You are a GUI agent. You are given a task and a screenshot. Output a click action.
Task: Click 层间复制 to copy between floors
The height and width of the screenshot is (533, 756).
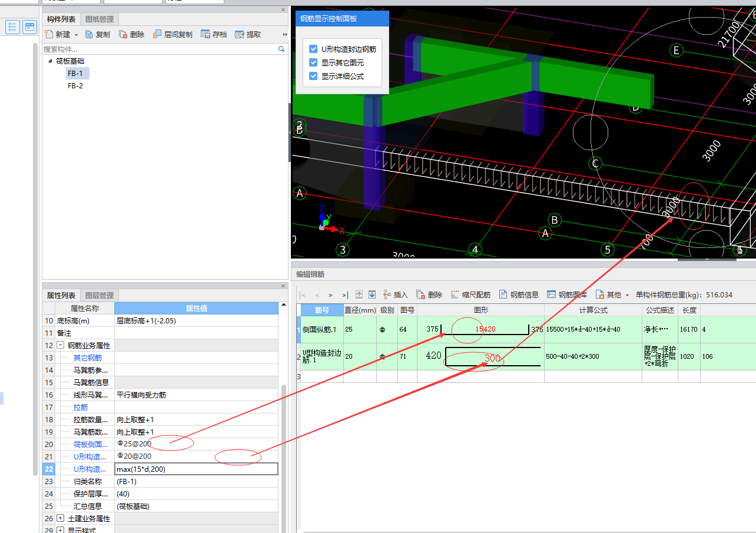tap(173, 35)
